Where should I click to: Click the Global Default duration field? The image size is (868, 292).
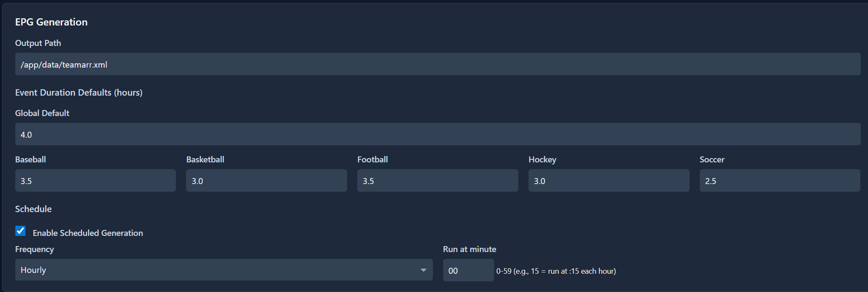pyautogui.click(x=438, y=134)
